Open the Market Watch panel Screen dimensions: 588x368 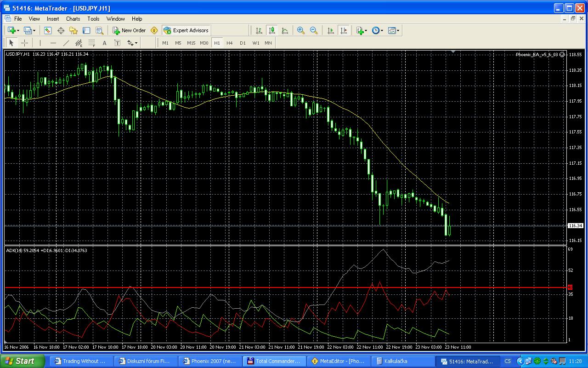[48, 30]
